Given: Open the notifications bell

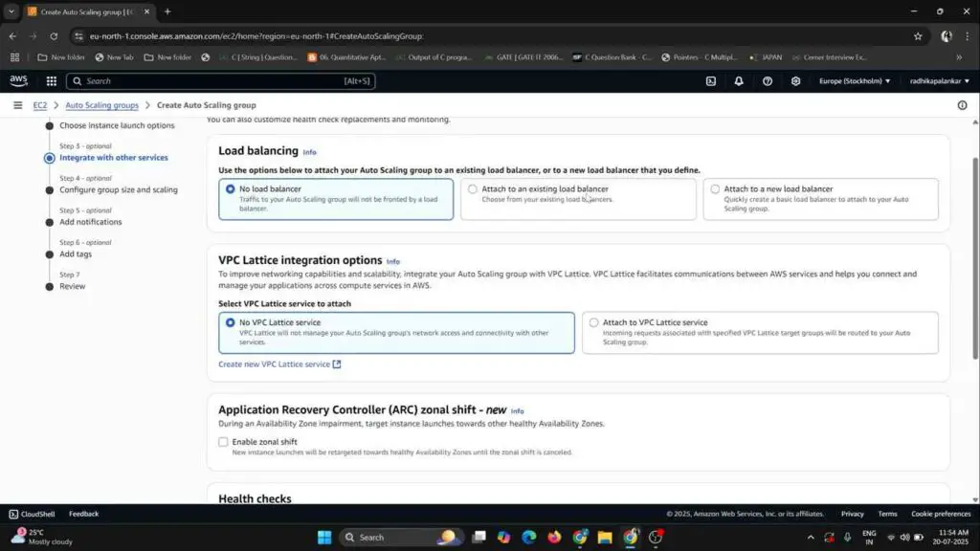Looking at the screenshot, I should [x=739, y=81].
